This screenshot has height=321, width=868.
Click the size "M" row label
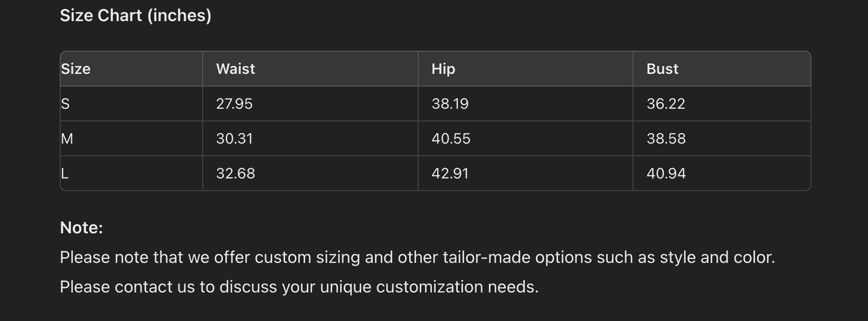click(67, 139)
